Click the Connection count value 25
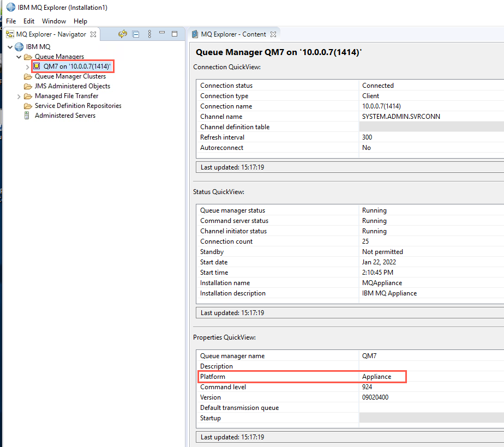Image resolution: width=504 pixels, height=447 pixels. pos(365,241)
